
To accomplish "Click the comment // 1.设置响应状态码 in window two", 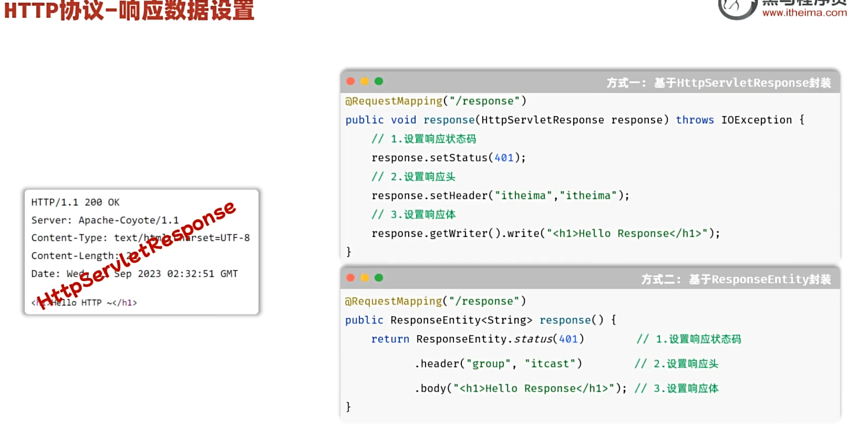I will click(x=689, y=339).
